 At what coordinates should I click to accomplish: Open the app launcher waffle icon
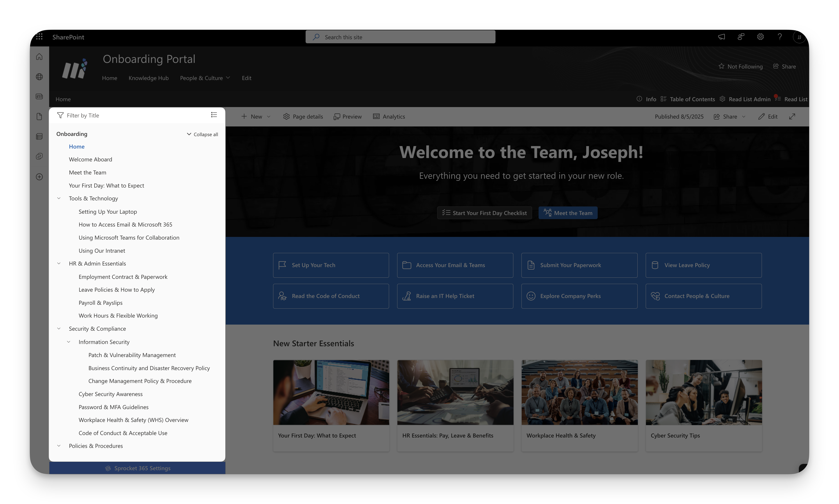point(39,37)
